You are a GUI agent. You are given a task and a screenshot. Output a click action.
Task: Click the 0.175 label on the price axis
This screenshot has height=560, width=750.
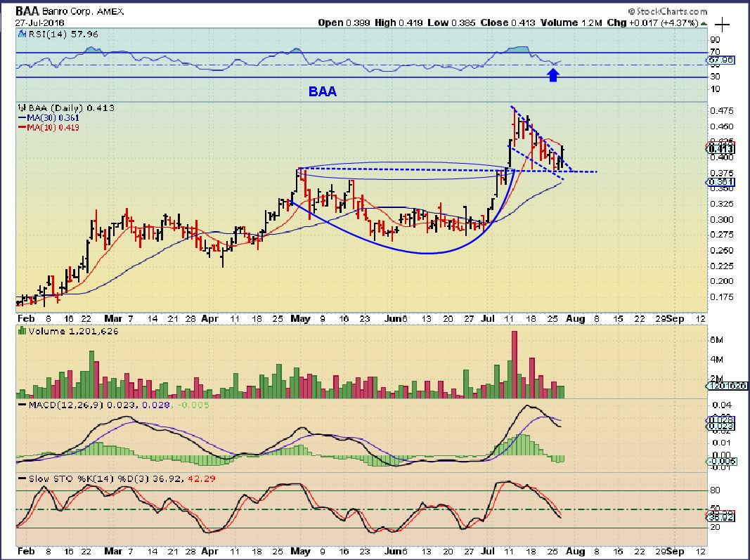pyautogui.click(x=722, y=297)
